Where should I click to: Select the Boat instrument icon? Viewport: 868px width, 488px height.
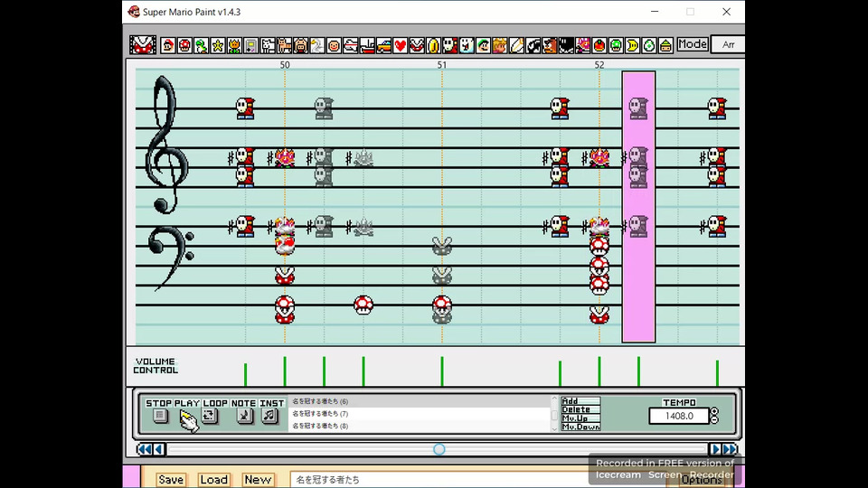coord(367,45)
